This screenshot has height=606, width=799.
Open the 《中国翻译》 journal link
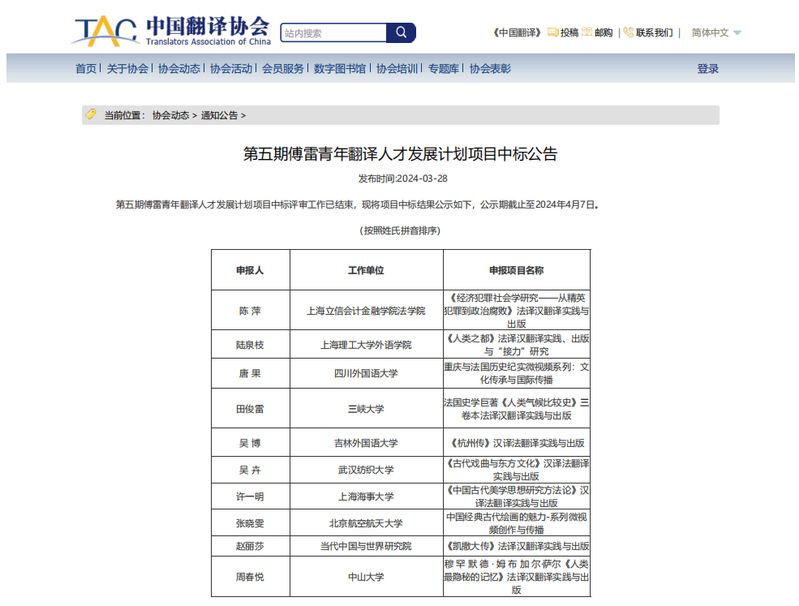(518, 32)
